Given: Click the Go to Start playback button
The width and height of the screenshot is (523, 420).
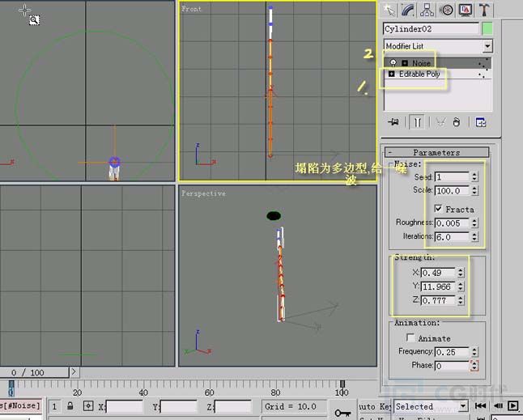Looking at the screenshot, I should [480, 406].
